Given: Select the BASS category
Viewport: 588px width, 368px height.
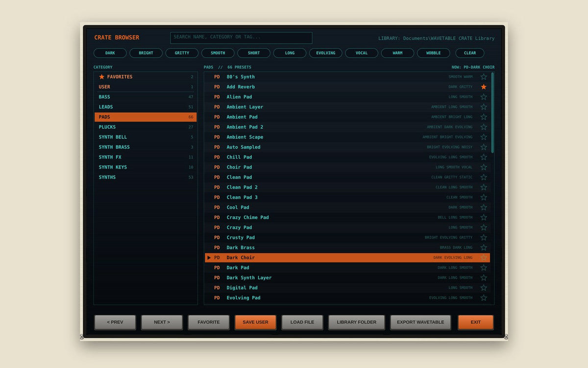Looking at the screenshot, I should click(146, 97).
